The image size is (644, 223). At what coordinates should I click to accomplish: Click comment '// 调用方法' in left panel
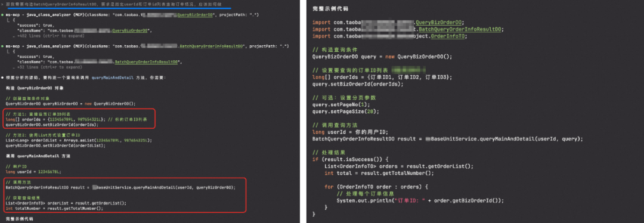click(18, 182)
